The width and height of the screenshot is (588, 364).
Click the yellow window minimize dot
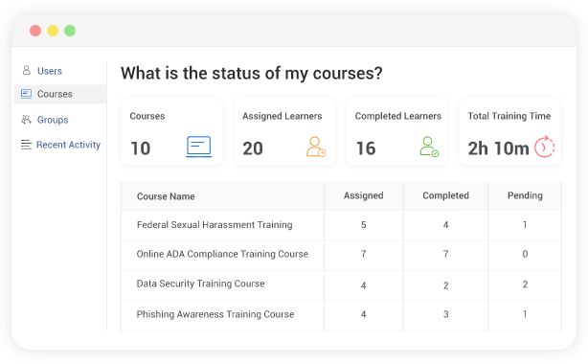[53, 31]
